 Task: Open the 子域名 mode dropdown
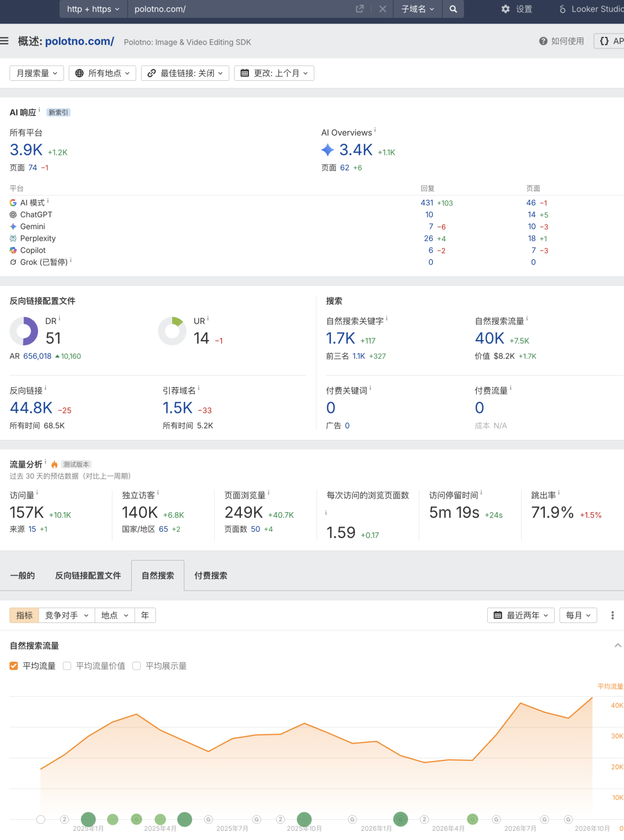coord(418,9)
